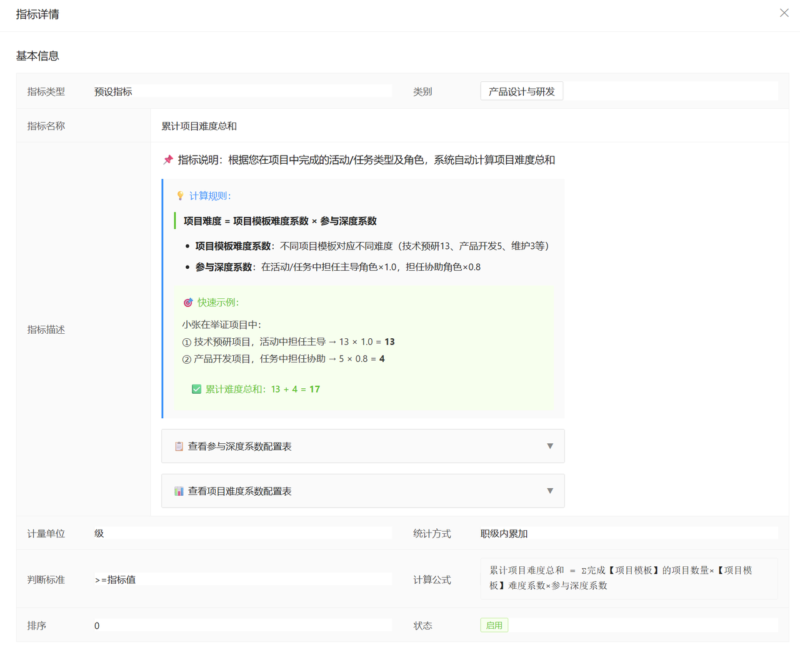The width and height of the screenshot is (800, 672).
Task: Click the 启用 status badge
Action: click(x=494, y=624)
